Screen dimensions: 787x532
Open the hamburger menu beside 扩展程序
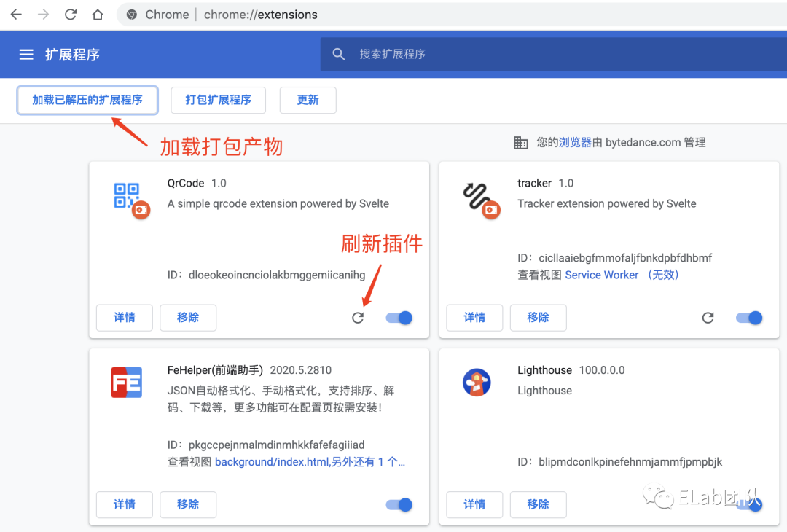pyautogui.click(x=26, y=54)
